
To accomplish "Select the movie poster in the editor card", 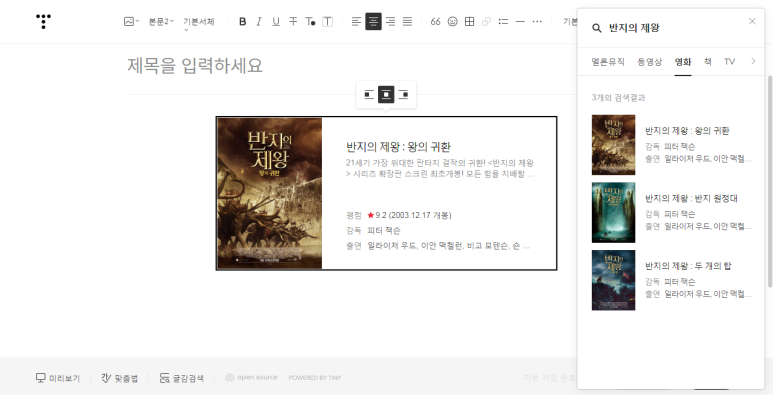I will 270,193.
